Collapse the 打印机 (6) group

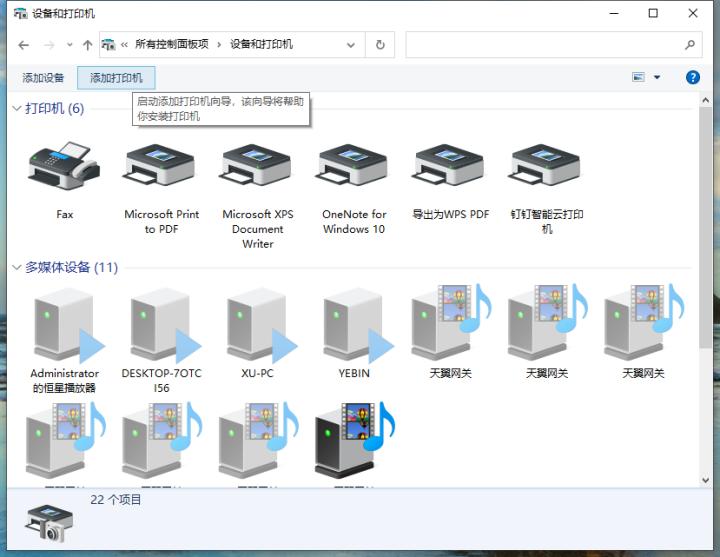[17, 108]
